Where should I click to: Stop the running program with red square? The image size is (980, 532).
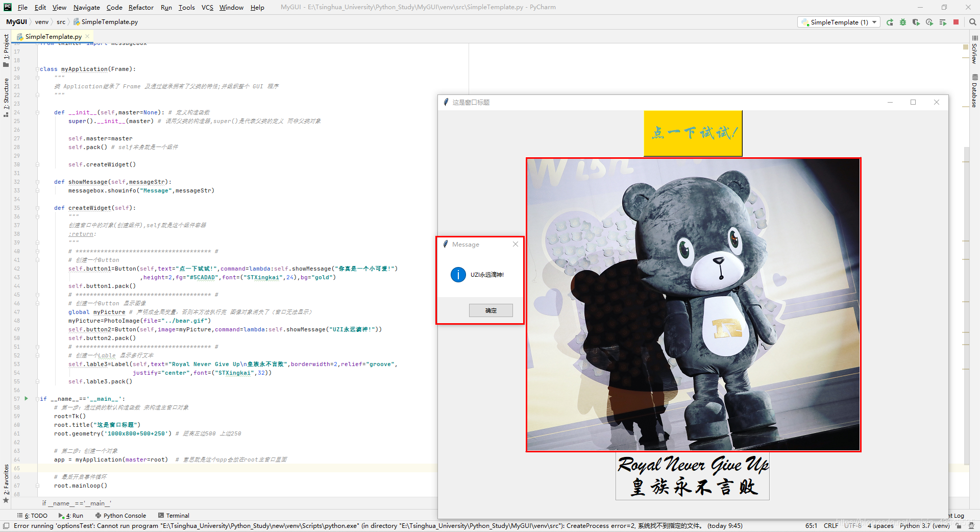[956, 22]
